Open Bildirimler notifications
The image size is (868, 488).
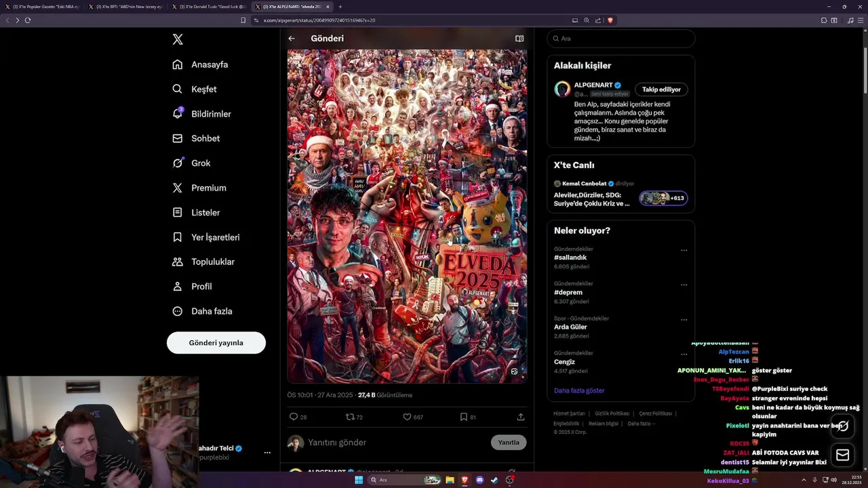(201, 114)
